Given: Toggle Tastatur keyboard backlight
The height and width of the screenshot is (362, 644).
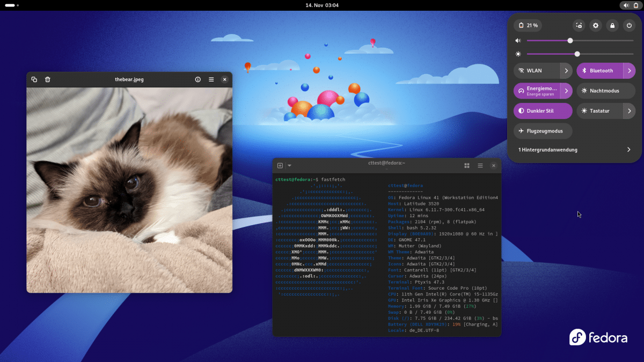Looking at the screenshot, I should tap(600, 111).
